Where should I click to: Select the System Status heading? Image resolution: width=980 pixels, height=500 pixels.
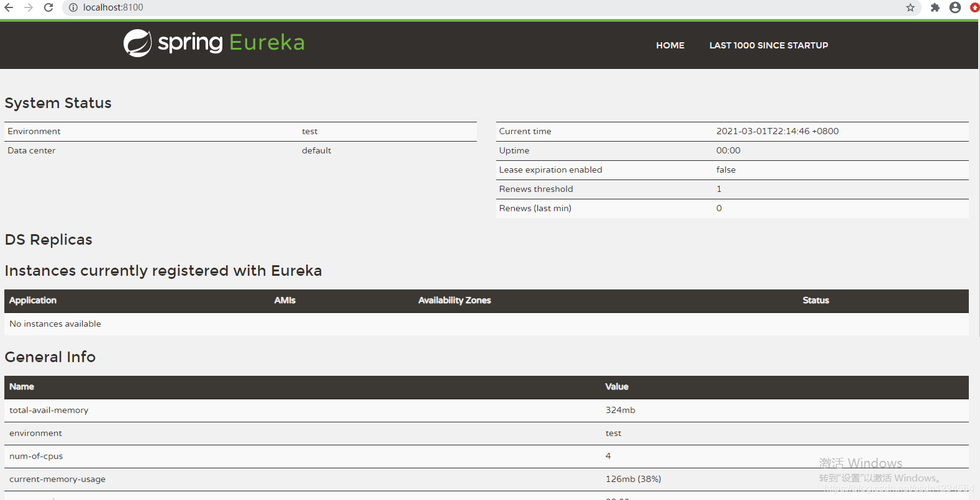[58, 103]
